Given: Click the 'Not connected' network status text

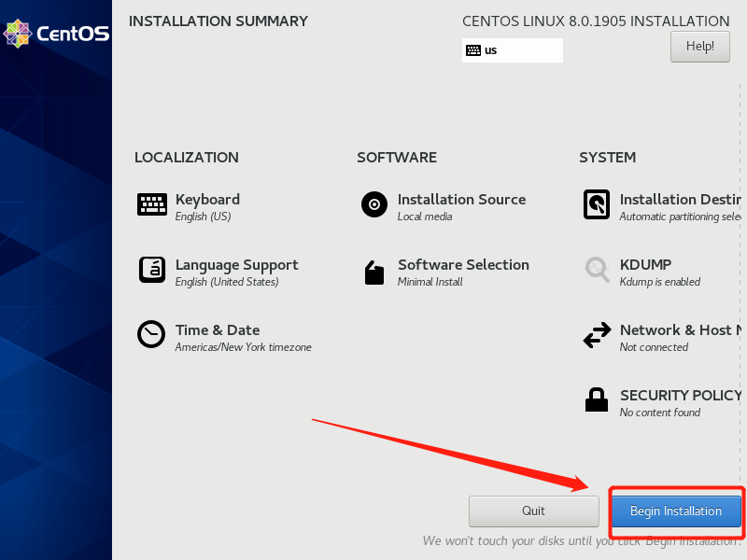Looking at the screenshot, I should click(x=654, y=347).
